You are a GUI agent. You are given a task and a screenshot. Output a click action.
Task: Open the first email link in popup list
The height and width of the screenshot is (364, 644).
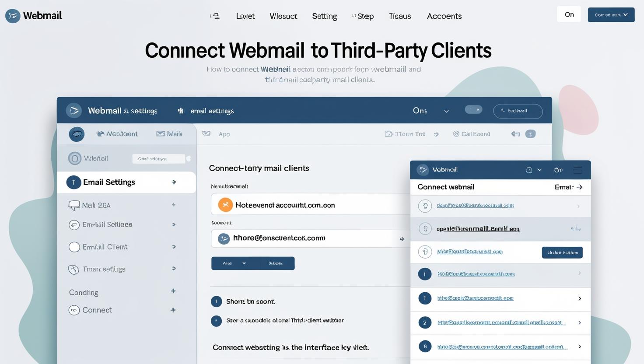[x=475, y=206]
